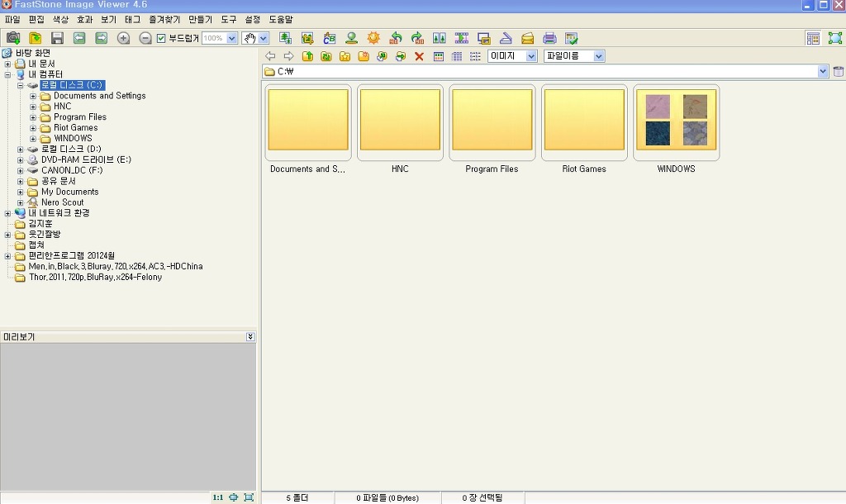This screenshot has height=504, width=846.
Task: Open the 이미지 file filter dropdown
Action: (530, 56)
